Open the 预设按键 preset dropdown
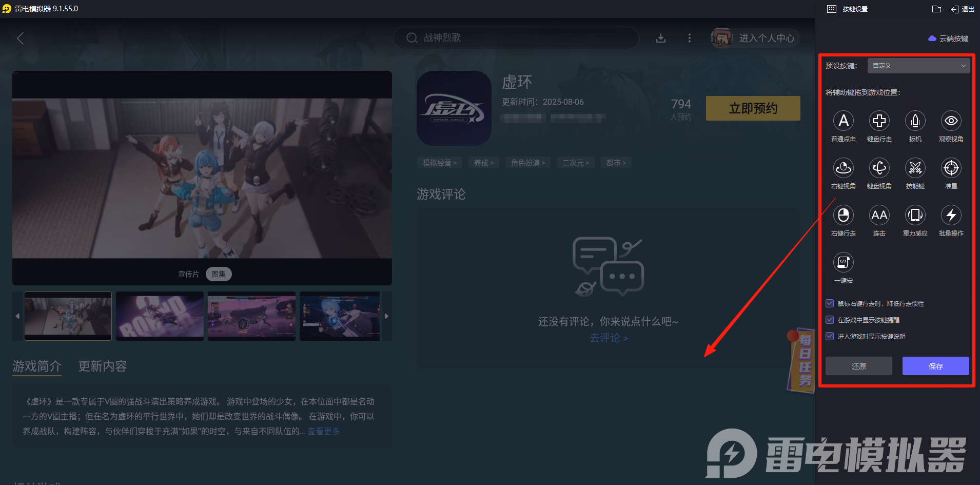The image size is (980, 485). (x=918, y=66)
